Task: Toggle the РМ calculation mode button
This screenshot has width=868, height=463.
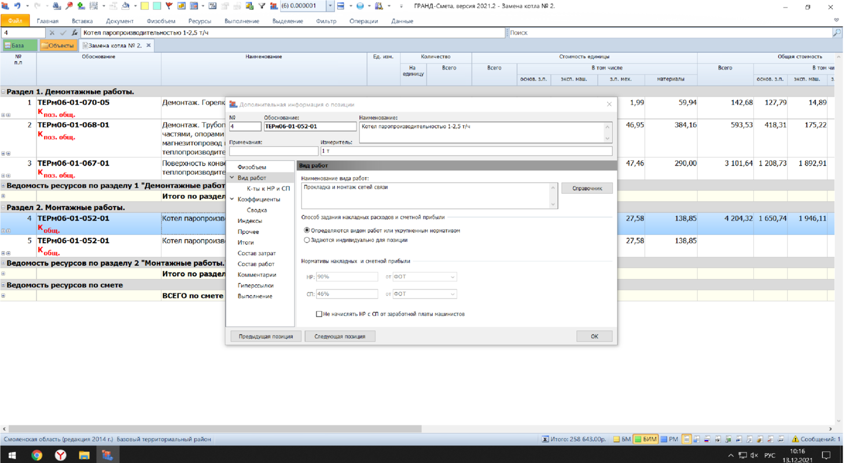Action: [669, 439]
